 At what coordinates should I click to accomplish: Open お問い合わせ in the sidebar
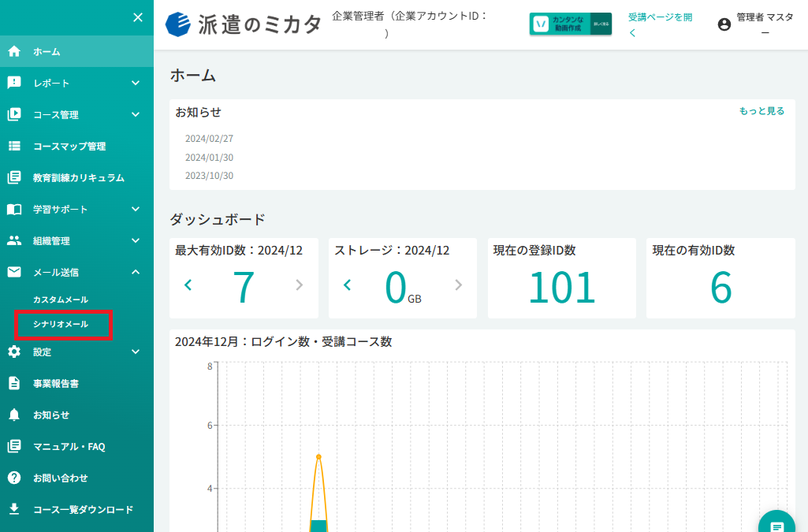[76, 478]
